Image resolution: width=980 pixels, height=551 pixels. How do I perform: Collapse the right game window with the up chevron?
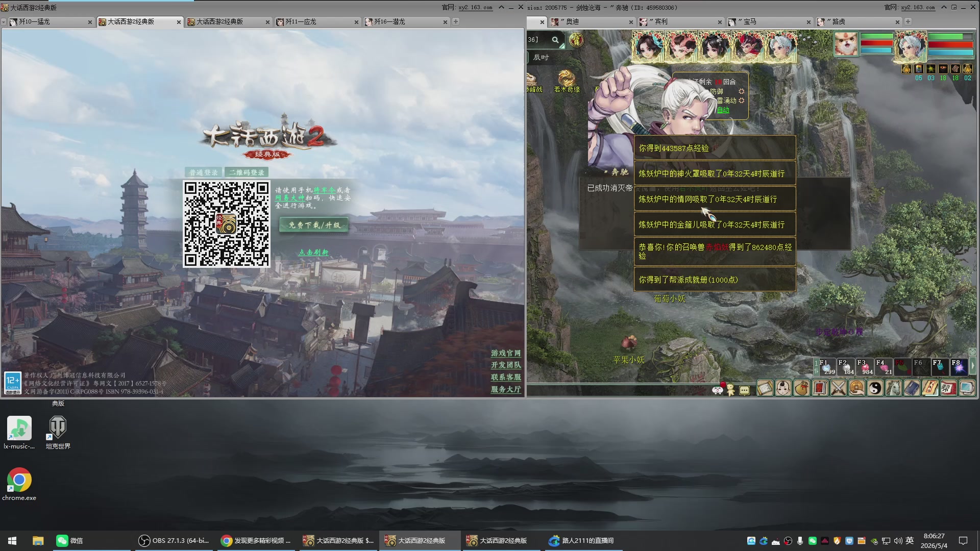tap(944, 7)
